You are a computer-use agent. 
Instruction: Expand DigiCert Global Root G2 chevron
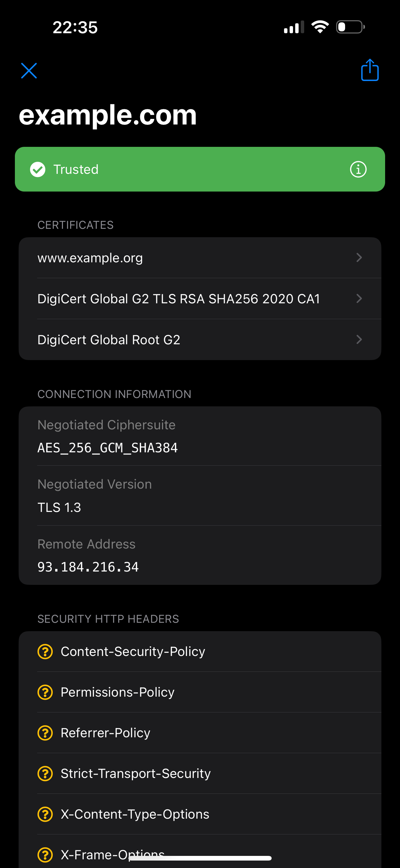pos(359,339)
